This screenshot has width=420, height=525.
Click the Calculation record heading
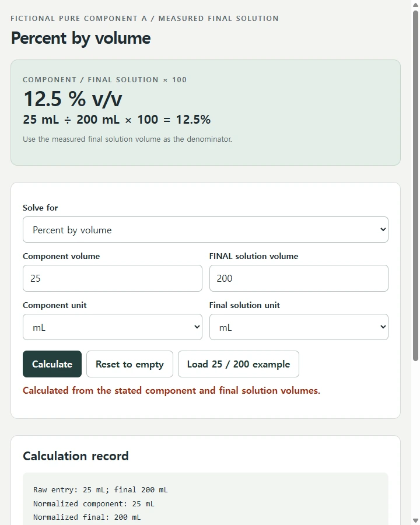pos(76,456)
